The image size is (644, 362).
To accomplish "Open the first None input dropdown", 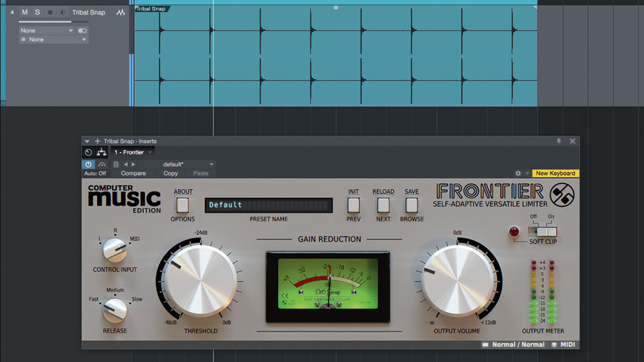I will pos(46,30).
